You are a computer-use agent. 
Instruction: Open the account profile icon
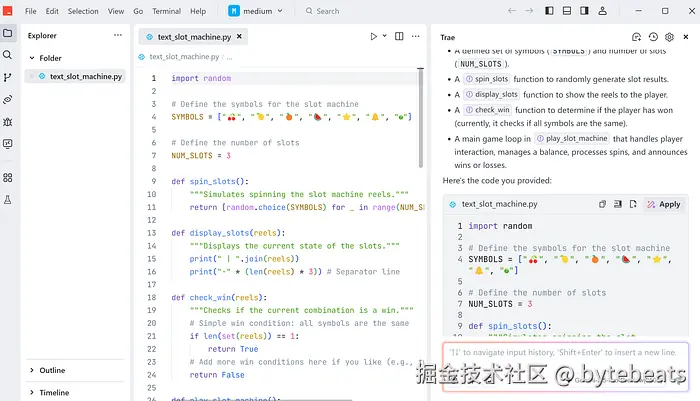(602, 11)
